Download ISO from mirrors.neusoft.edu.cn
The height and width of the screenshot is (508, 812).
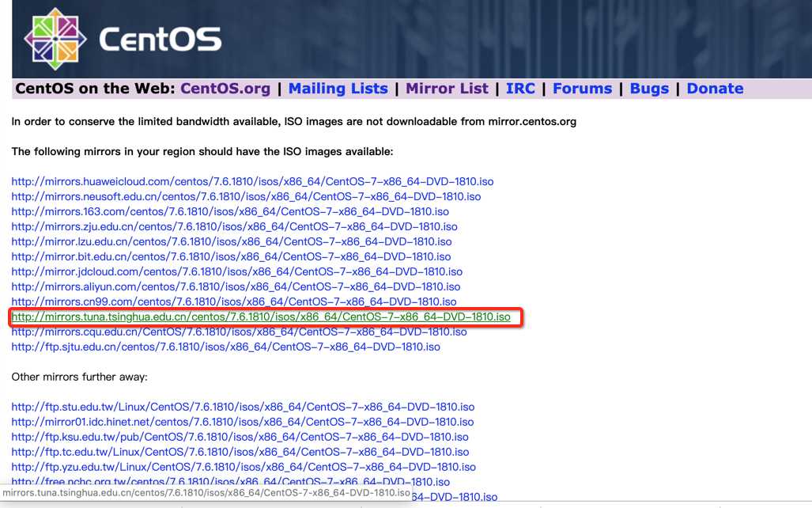point(246,196)
